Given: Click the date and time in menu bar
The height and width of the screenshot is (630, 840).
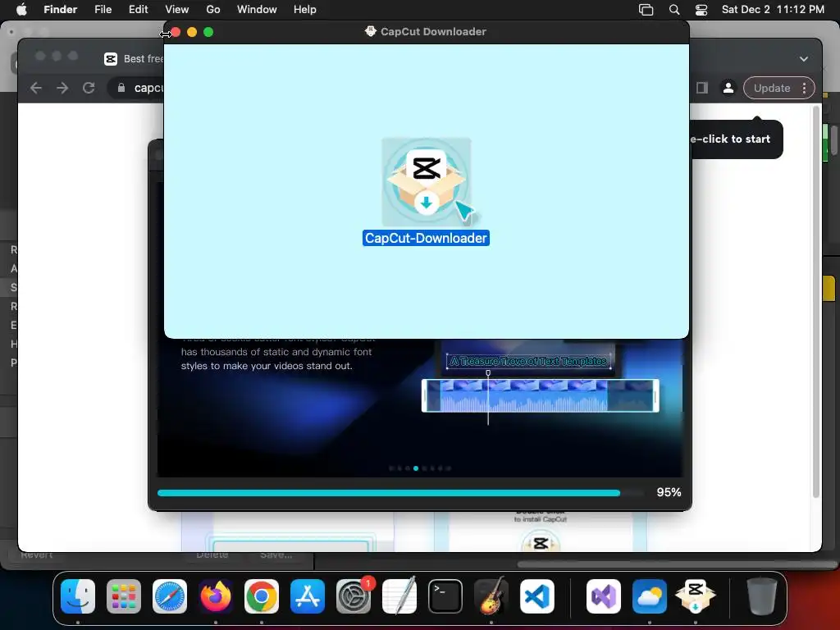Looking at the screenshot, I should (773, 10).
